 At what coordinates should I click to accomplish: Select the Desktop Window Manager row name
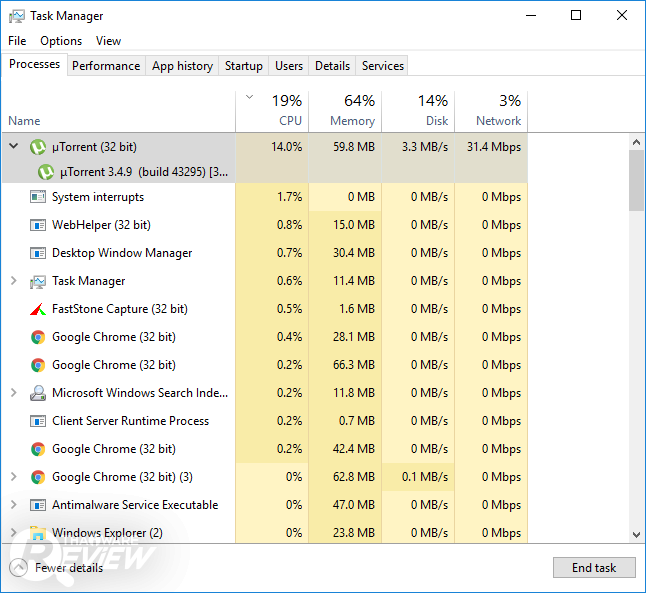[x=122, y=253]
